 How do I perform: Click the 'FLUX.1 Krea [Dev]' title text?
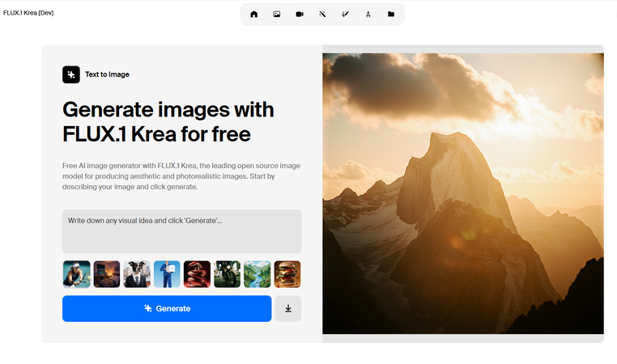tap(28, 13)
